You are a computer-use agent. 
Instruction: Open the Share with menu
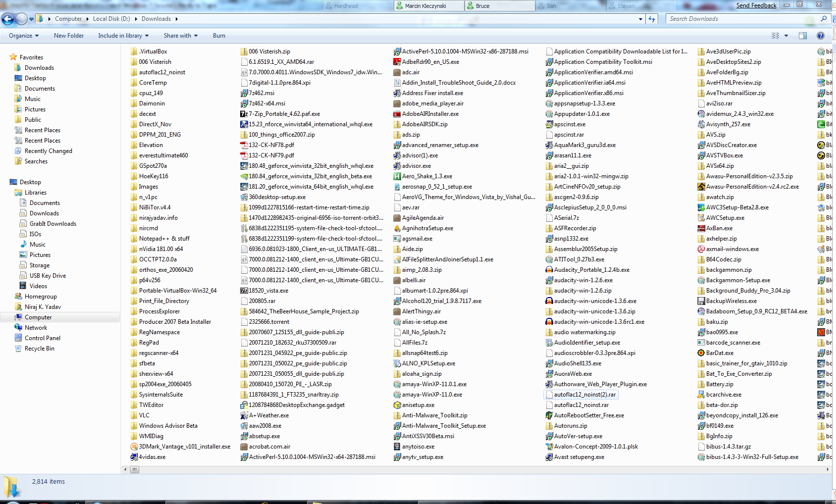[181, 36]
